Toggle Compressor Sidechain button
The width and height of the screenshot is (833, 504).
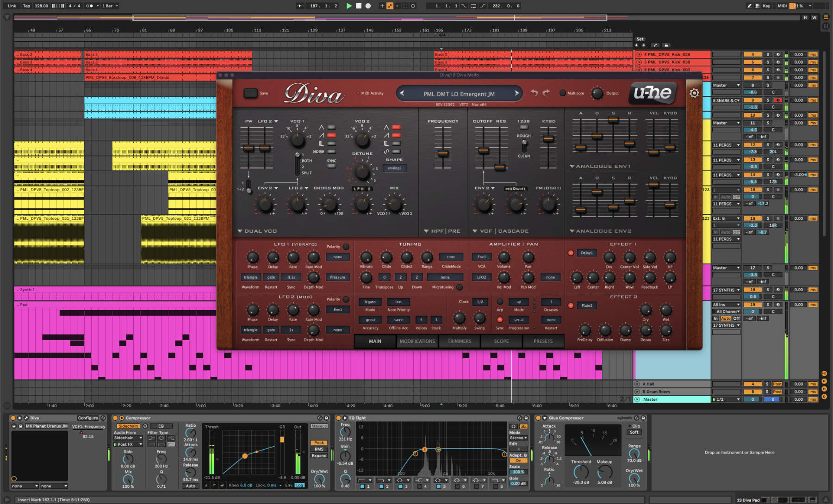(128, 426)
